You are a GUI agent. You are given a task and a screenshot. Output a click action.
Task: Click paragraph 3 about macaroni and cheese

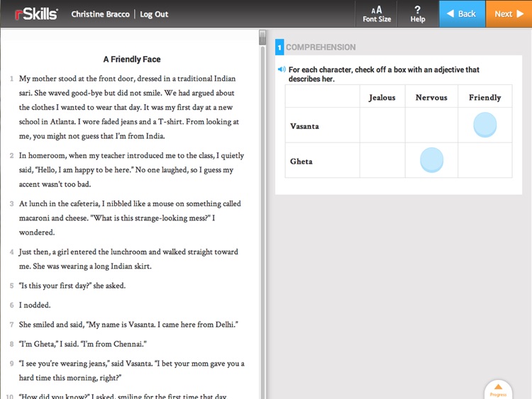click(x=130, y=218)
